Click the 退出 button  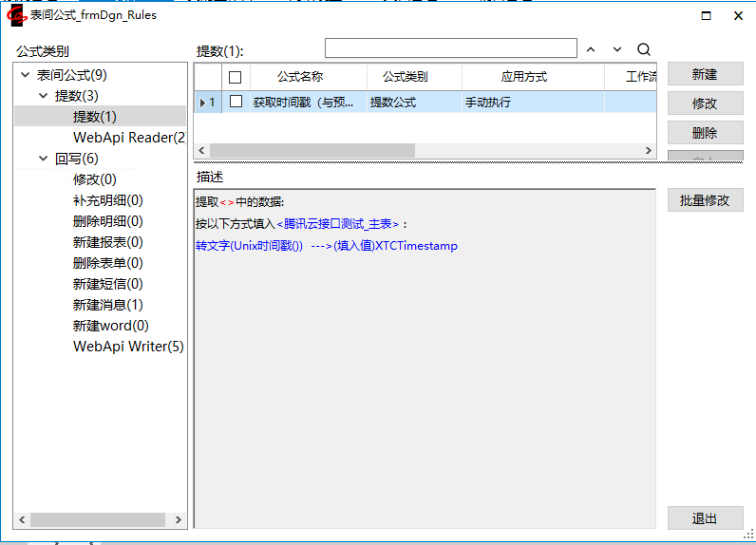point(705,518)
